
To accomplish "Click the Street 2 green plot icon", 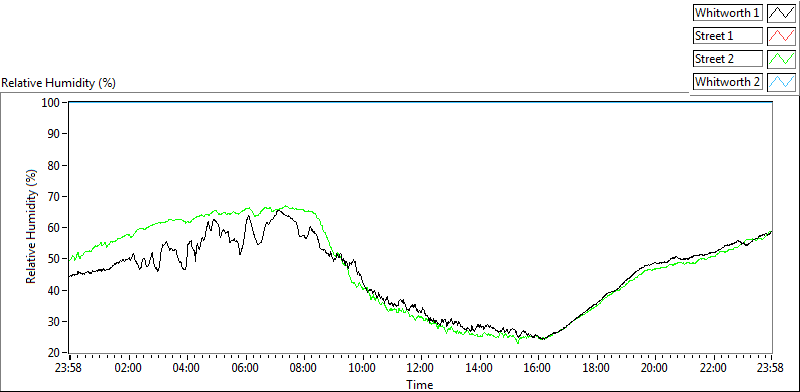I will click(782, 59).
